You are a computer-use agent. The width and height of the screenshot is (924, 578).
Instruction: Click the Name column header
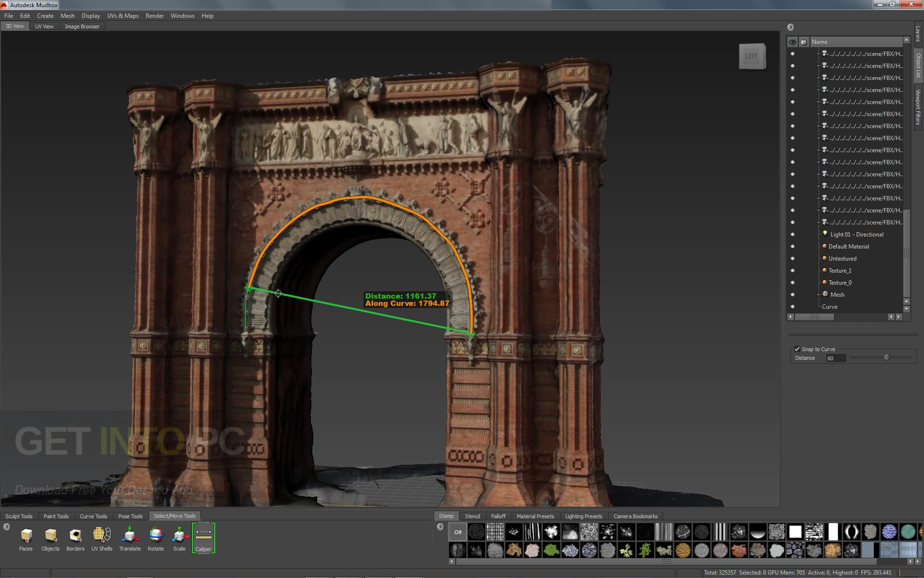pos(856,42)
